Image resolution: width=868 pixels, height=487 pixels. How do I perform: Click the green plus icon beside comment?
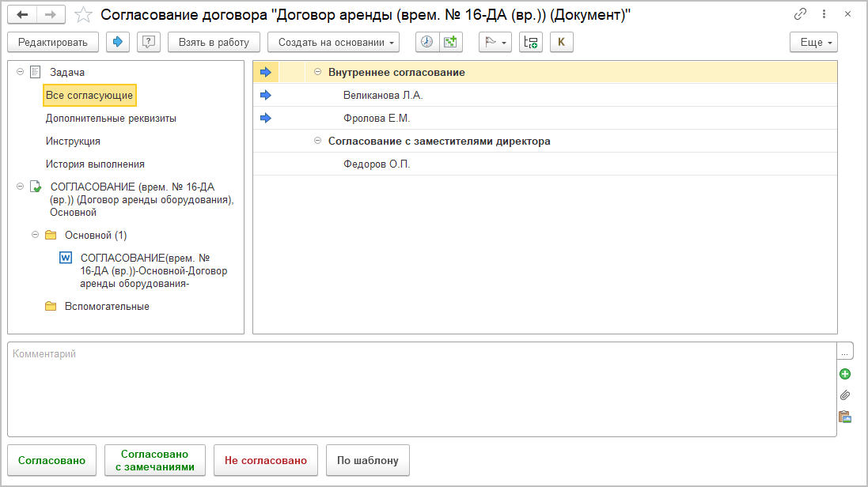click(x=845, y=374)
